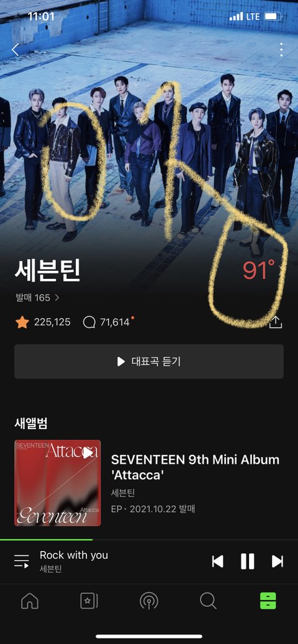Open the broadcast station tab icon
298x644 pixels.
pos(148,601)
